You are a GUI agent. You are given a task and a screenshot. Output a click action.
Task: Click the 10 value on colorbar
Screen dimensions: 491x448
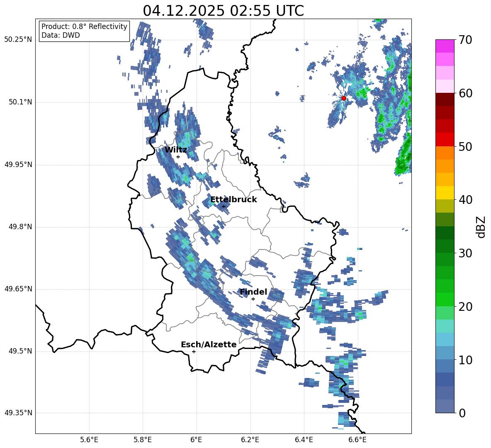465,360
